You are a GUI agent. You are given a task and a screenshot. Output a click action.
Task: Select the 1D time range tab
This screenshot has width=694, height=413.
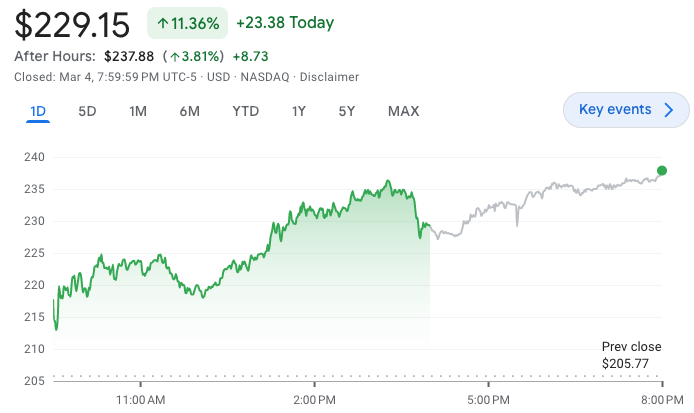coord(38,111)
